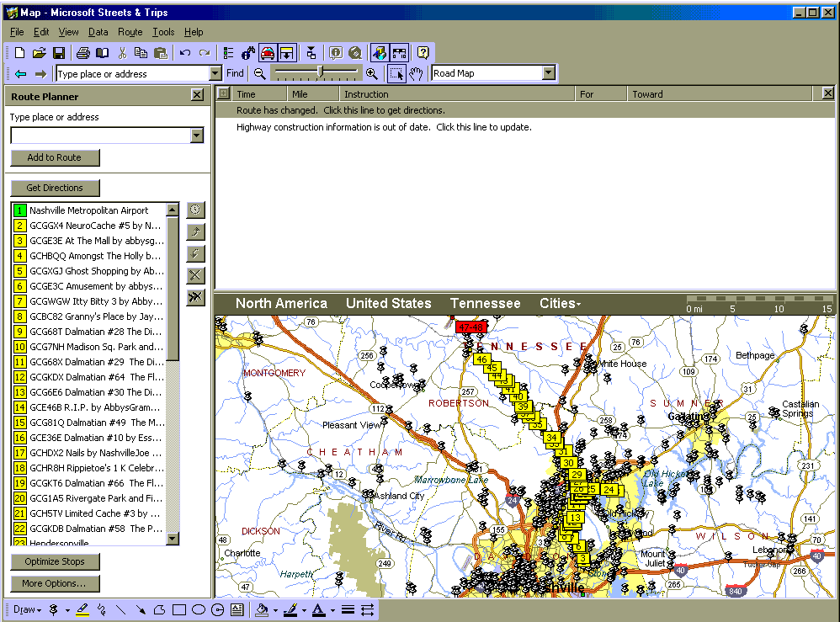This screenshot has width=840, height=622.
Task: Create a new map with New icon
Action: 20,52
